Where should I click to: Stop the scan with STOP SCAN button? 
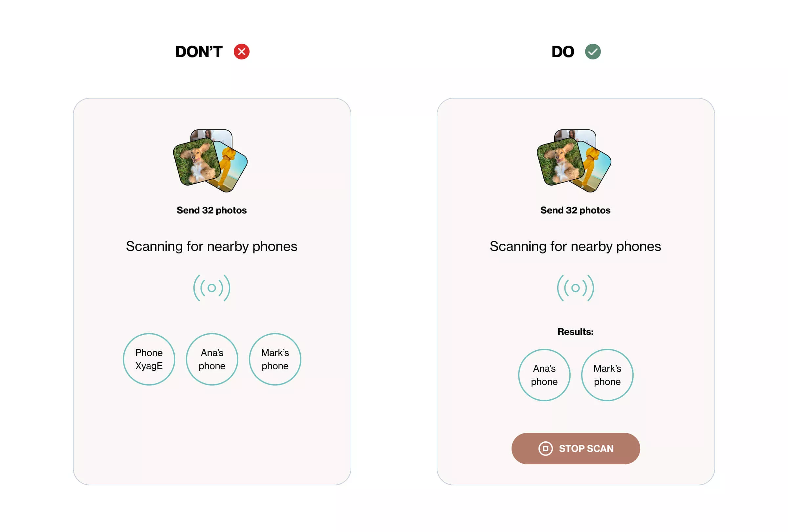576,449
